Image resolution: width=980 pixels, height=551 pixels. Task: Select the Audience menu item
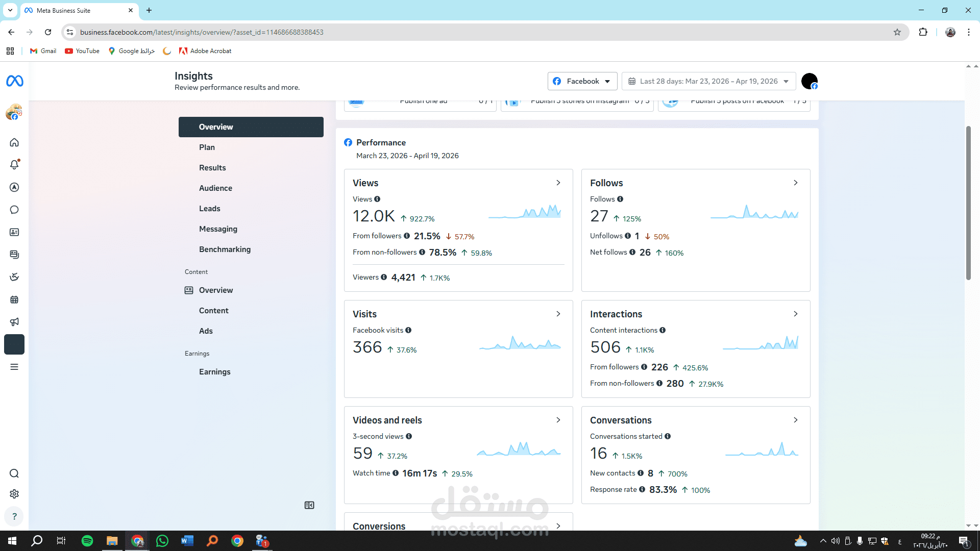pos(215,188)
